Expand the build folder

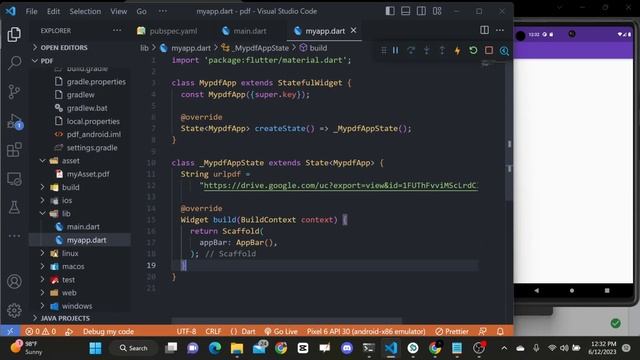pyautogui.click(x=66, y=187)
